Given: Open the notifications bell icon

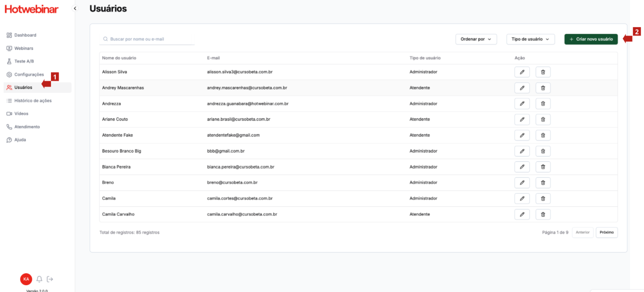Looking at the screenshot, I should (39, 279).
